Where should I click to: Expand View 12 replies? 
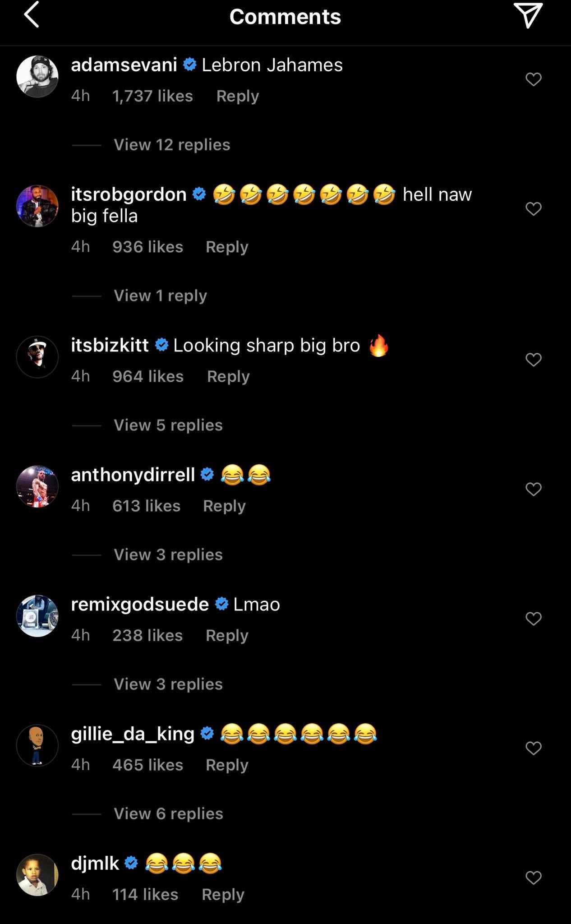[x=172, y=145]
